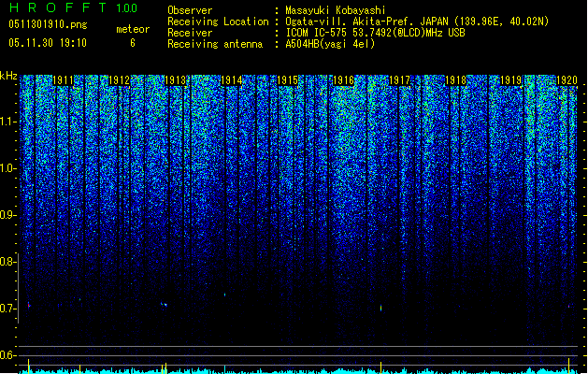The width and height of the screenshot is (588, 374).
Task: Click the 1911 time marker
Action: [63, 80]
